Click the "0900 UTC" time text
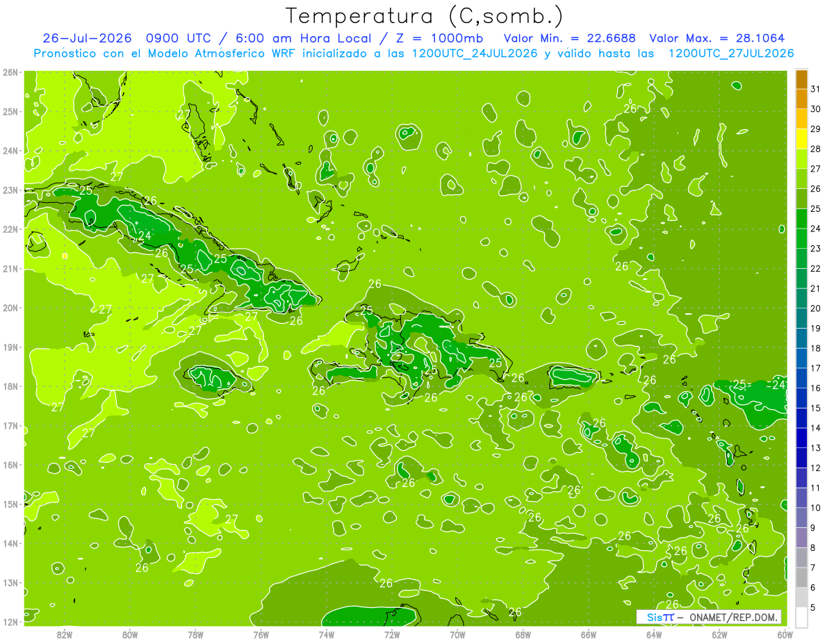This screenshot has width=834, height=644. point(179,38)
